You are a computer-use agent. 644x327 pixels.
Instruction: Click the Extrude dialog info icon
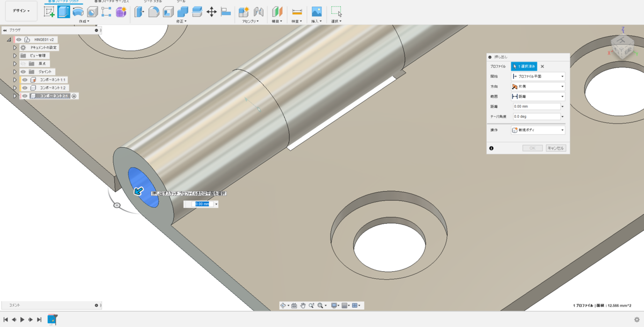coord(491,148)
